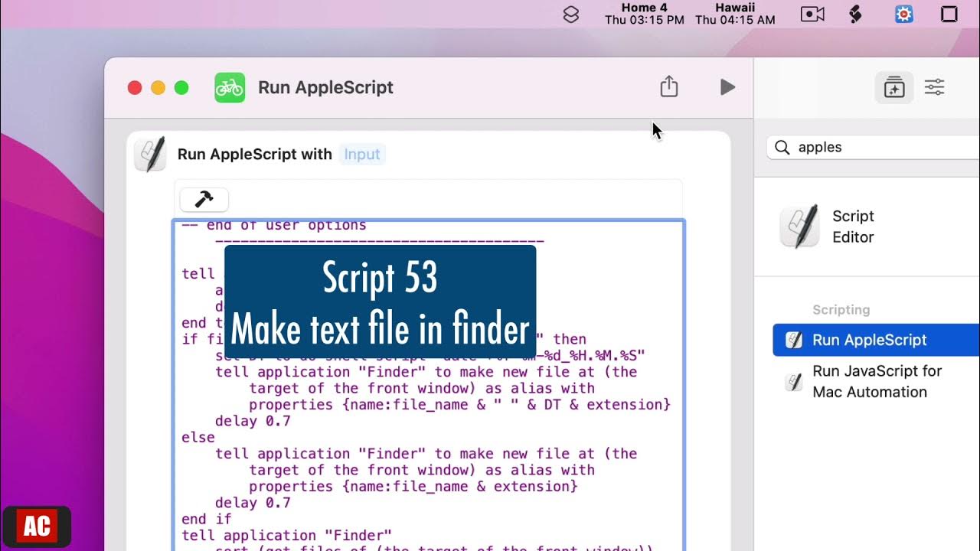Select the Input variable token
The width and height of the screenshot is (980, 551).
click(362, 154)
